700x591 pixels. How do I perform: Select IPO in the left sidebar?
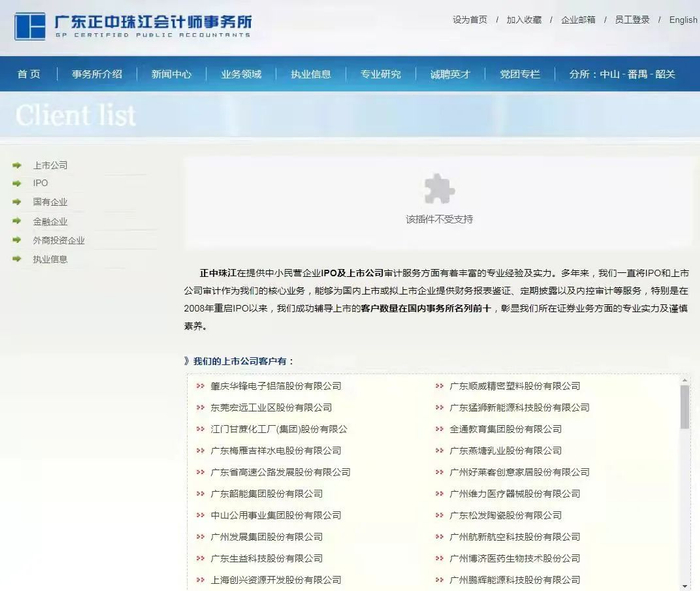click(x=40, y=183)
